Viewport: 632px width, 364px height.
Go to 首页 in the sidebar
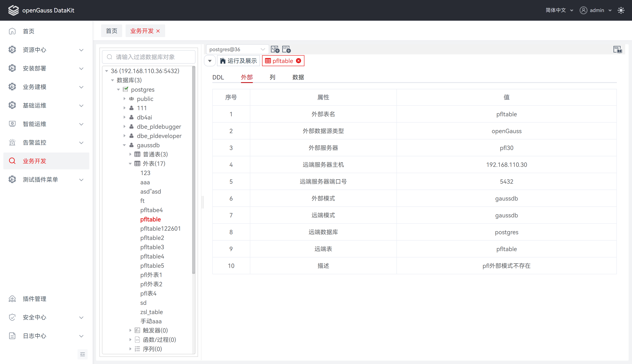[x=46, y=31]
